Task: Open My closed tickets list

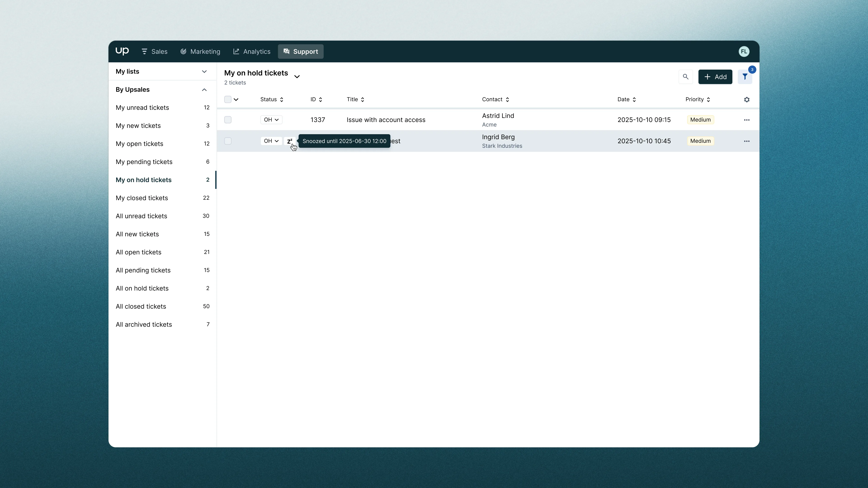Action: coord(162,198)
